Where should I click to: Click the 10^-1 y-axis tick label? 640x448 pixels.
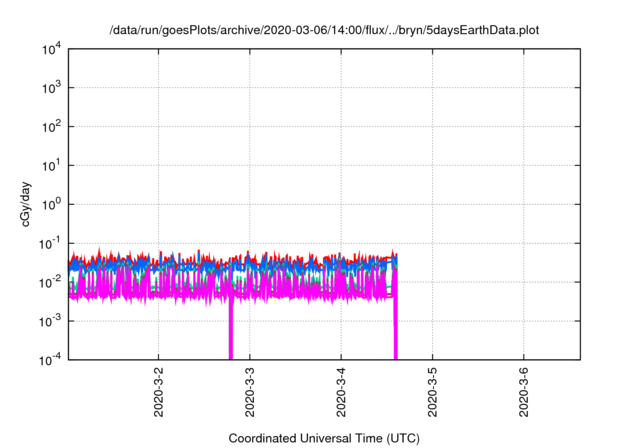(51, 244)
